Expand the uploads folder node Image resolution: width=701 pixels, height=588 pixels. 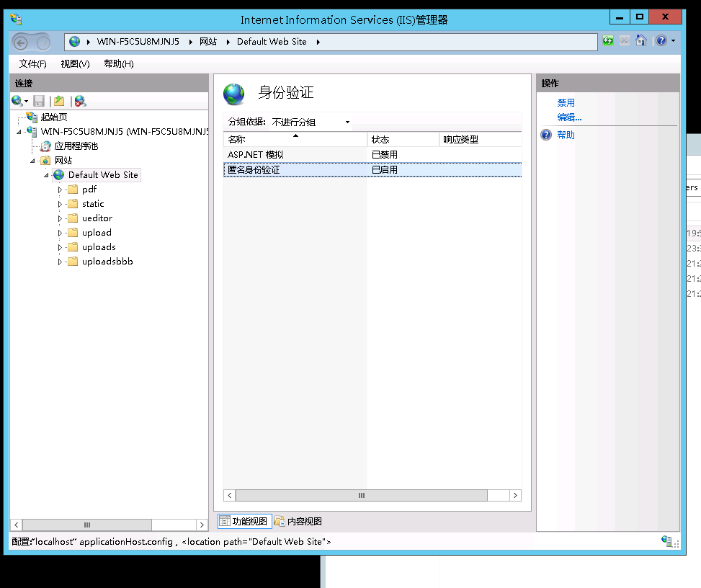[x=60, y=247]
